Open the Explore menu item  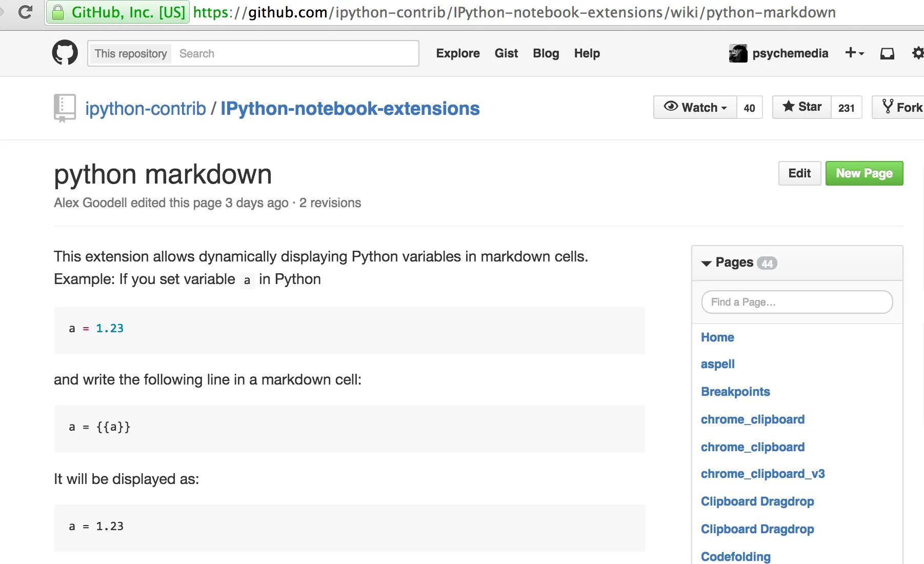[x=457, y=53]
